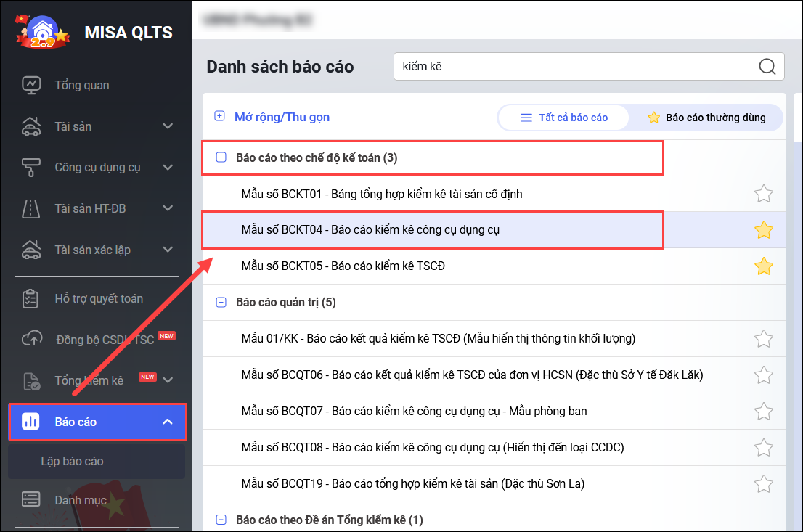
Task: Click the star icon in Báo cáo thường dùng
Action: tap(653, 118)
